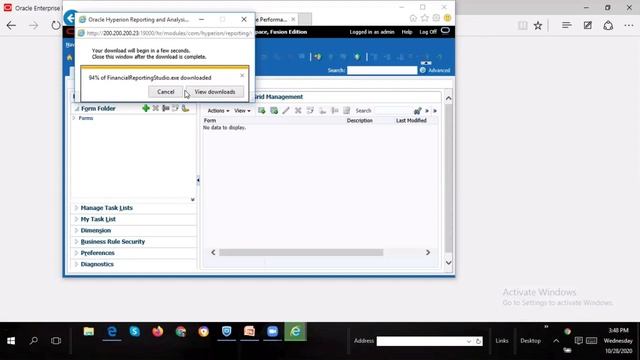Expand the Diagnostics section
The width and height of the screenshot is (640, 360).
coord(76,264)
